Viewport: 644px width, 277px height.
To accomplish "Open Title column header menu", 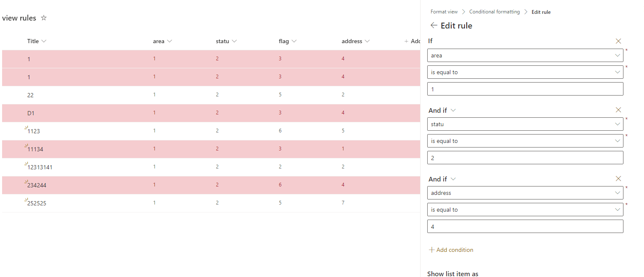I will (x=37, y=41).
